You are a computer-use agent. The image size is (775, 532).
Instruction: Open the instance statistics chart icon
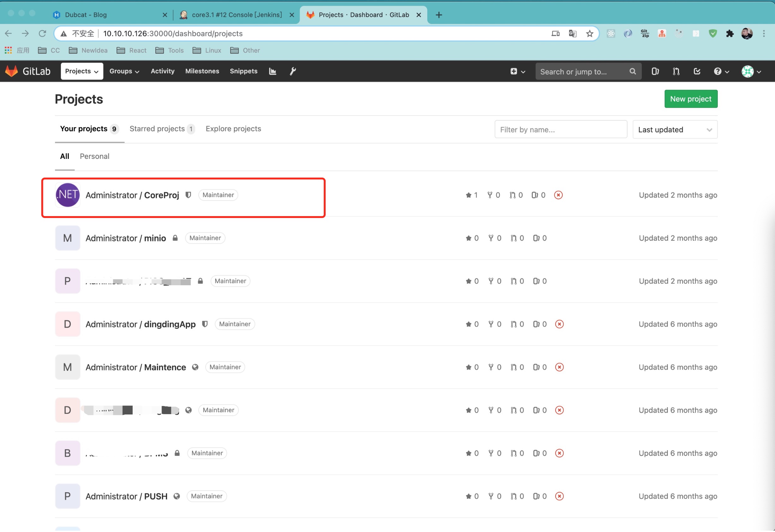273,71
